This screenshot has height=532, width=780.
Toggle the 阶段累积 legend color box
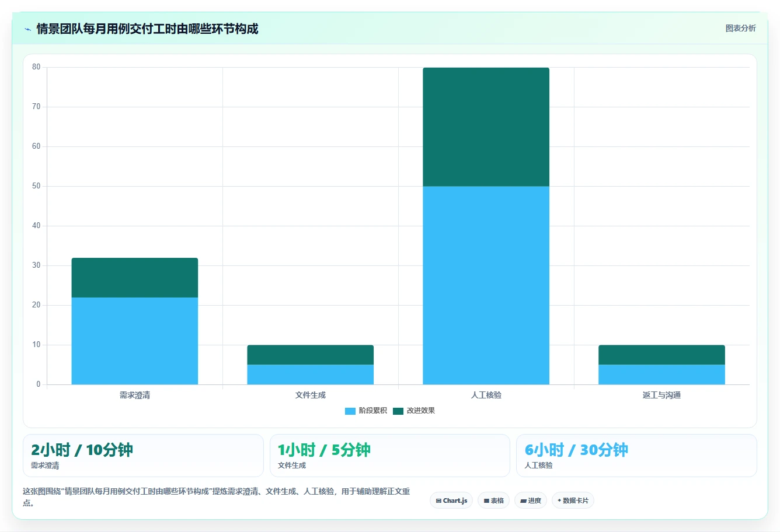click(x=350, y=411)
